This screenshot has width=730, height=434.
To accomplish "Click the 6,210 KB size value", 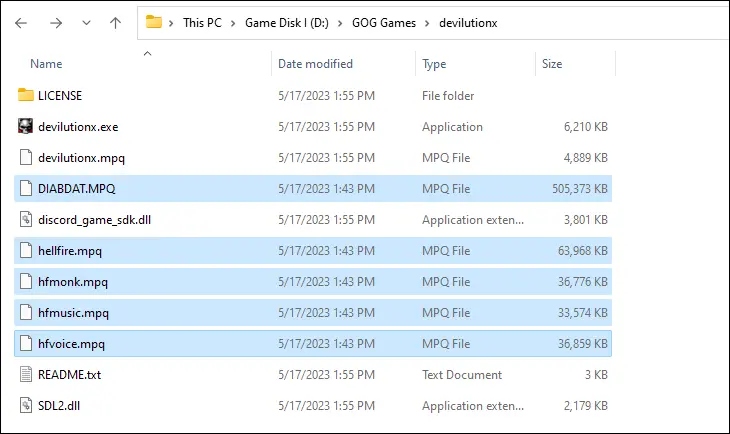I will click(586, 127).
